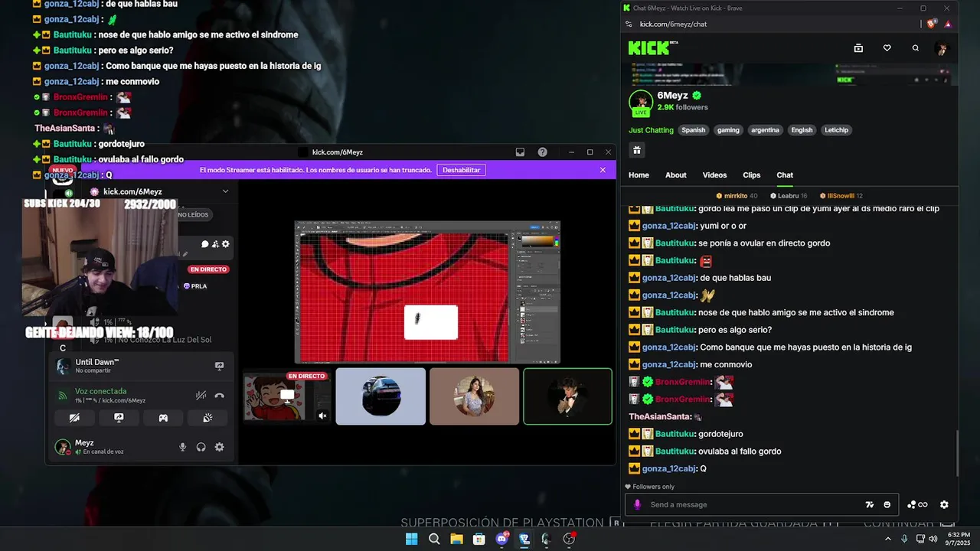Open emoji picker in Kick chat input

(x=887, y=504)
